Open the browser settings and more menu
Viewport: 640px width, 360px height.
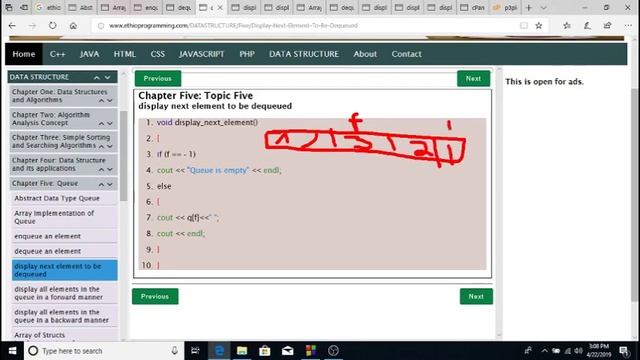click(x=628, y=25)
